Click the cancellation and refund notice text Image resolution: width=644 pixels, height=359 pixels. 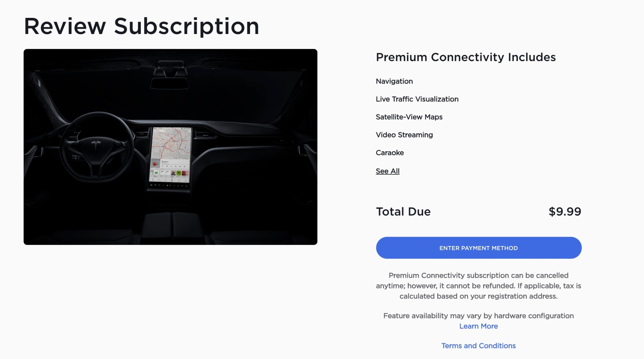pyautogui.click(x=478, y=286)
